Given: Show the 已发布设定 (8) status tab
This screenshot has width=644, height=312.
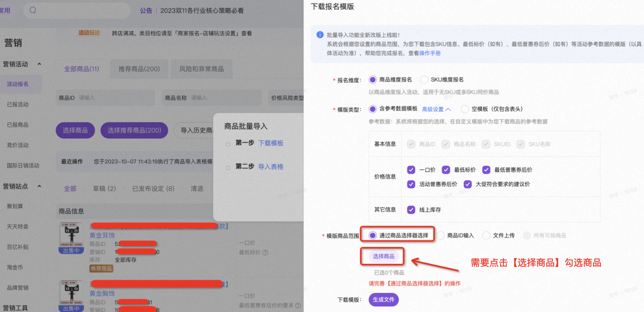Looking at the screenshot, I should tap(153, 188).
